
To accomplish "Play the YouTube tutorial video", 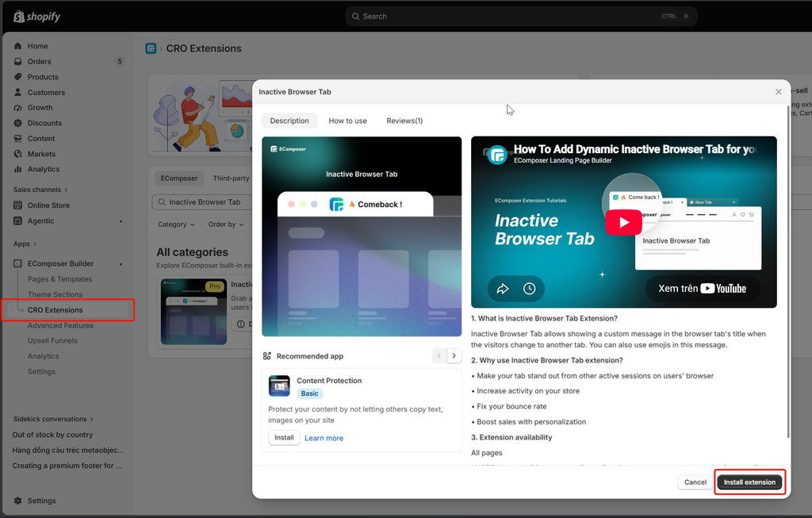I will click(x=623, y=222).
